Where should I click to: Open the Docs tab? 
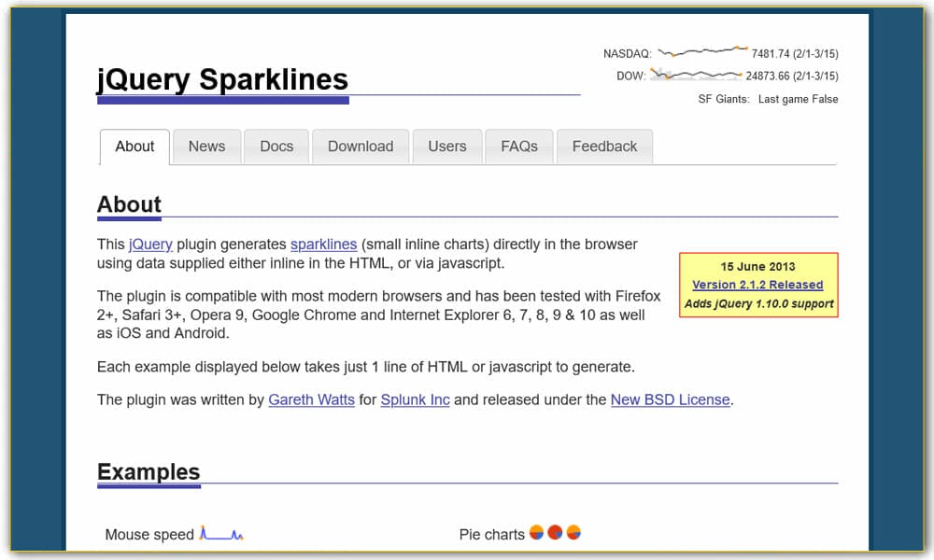276,147
